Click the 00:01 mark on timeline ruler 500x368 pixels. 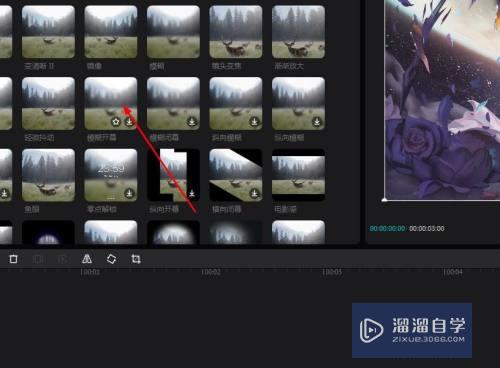[90, 272]
